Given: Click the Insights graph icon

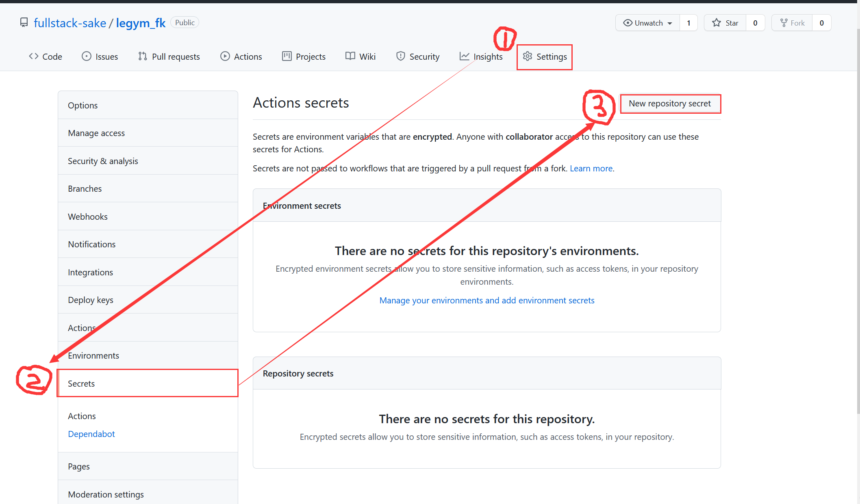Looking at the screenshot, I should tap(464, 56).
